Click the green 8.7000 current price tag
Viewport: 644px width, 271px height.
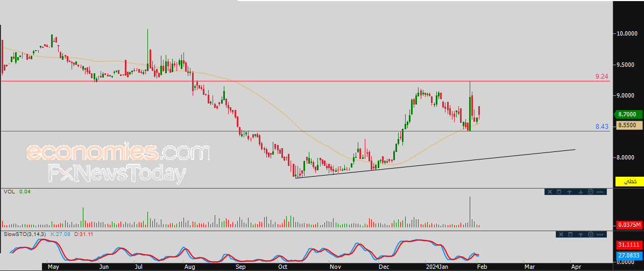click(628, 114)
